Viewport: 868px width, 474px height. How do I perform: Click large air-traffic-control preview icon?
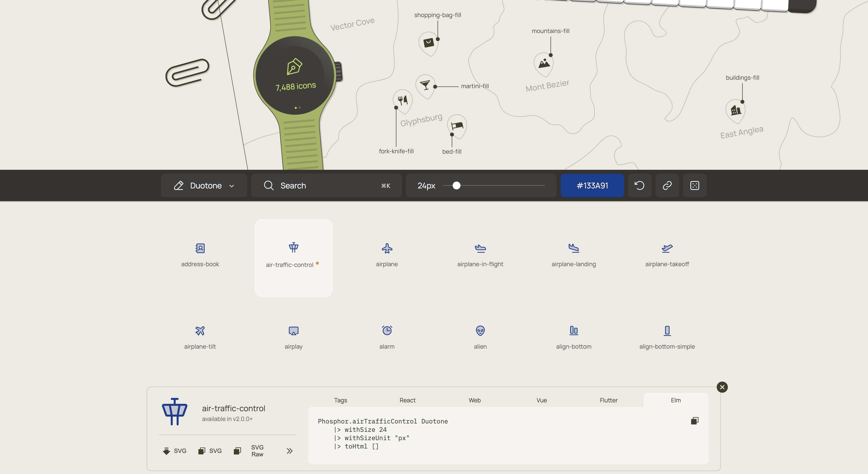[174, 411]
